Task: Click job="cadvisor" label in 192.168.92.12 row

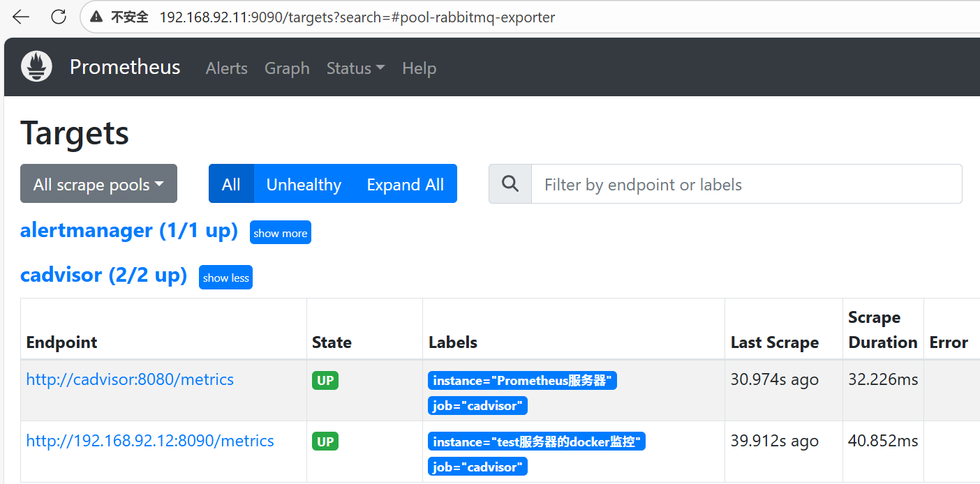Action: [x=477, y=467]
